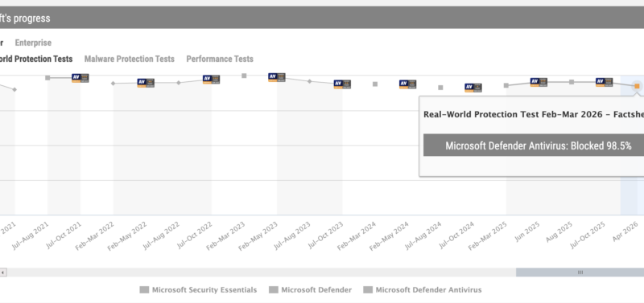
Task: Select the diamond data point for Jul-Aug 2022
Action: [179, 83]
